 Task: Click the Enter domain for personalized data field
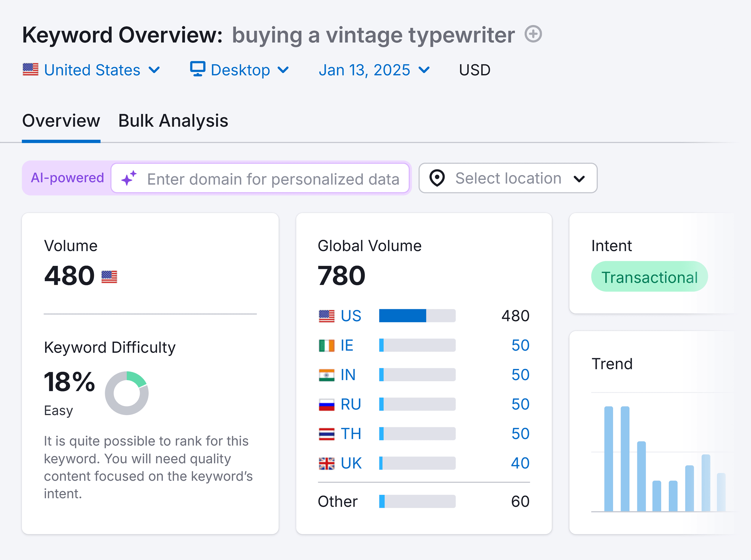point(260,178)
